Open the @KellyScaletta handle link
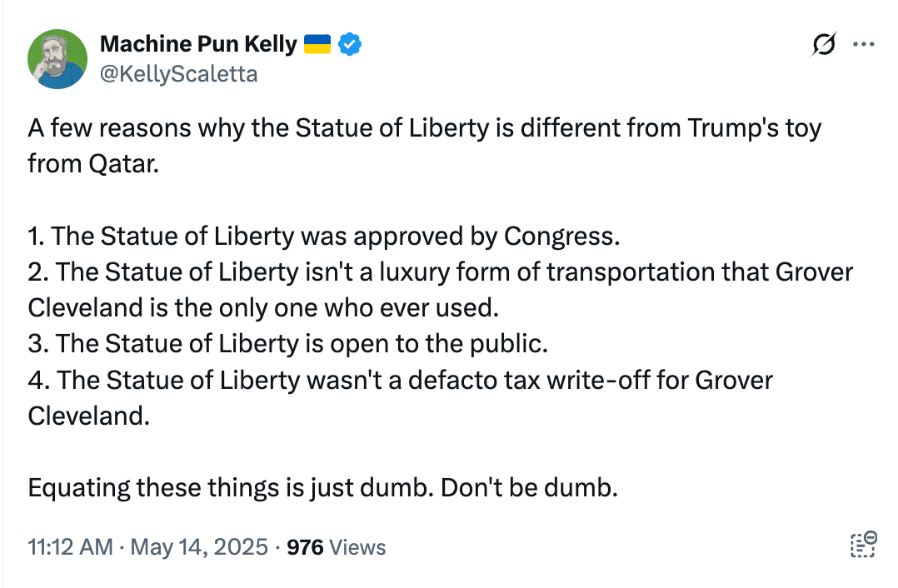898x588 pixels. pos(178,74)
